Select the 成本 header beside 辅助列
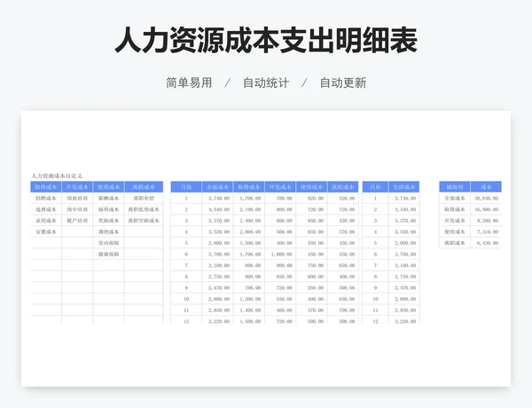 (x=486, y=187)
